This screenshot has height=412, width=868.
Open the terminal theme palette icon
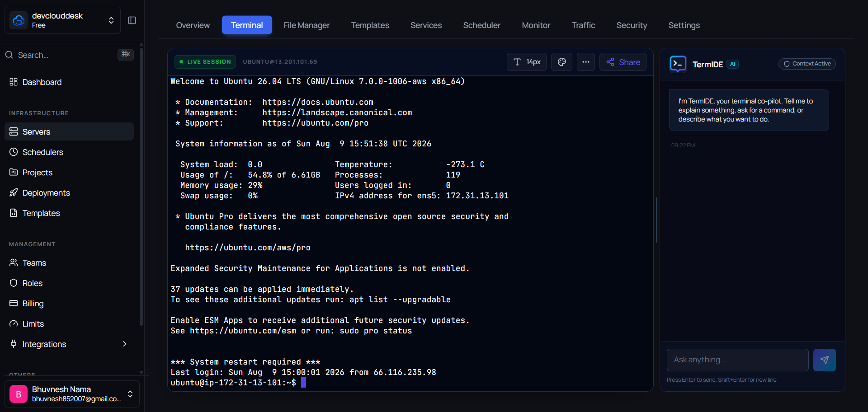(561, 62)
